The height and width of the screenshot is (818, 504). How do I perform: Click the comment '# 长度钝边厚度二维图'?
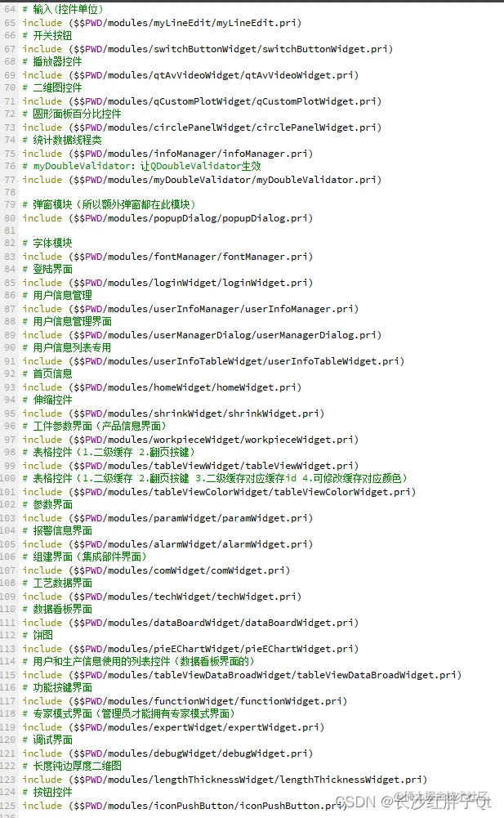[x=72, y=766]
